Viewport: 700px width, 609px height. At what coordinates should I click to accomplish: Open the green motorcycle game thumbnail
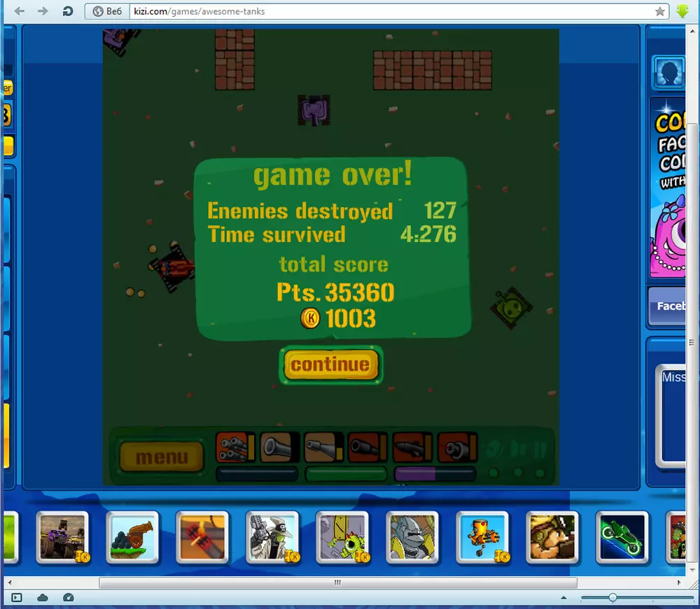tap(622, 538)
